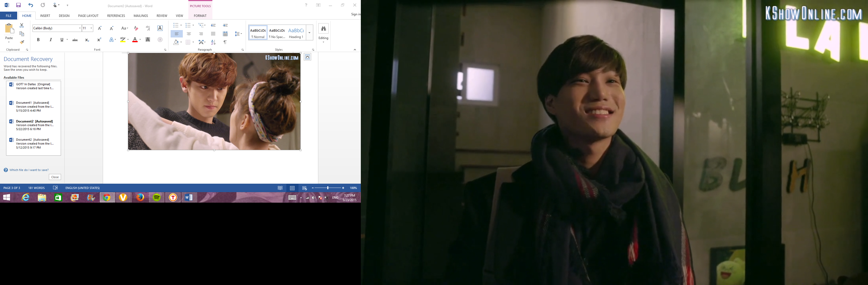This screenshot has width=868, height=285.
Task: Apply character shading
Action: click(x=148, y=40)
